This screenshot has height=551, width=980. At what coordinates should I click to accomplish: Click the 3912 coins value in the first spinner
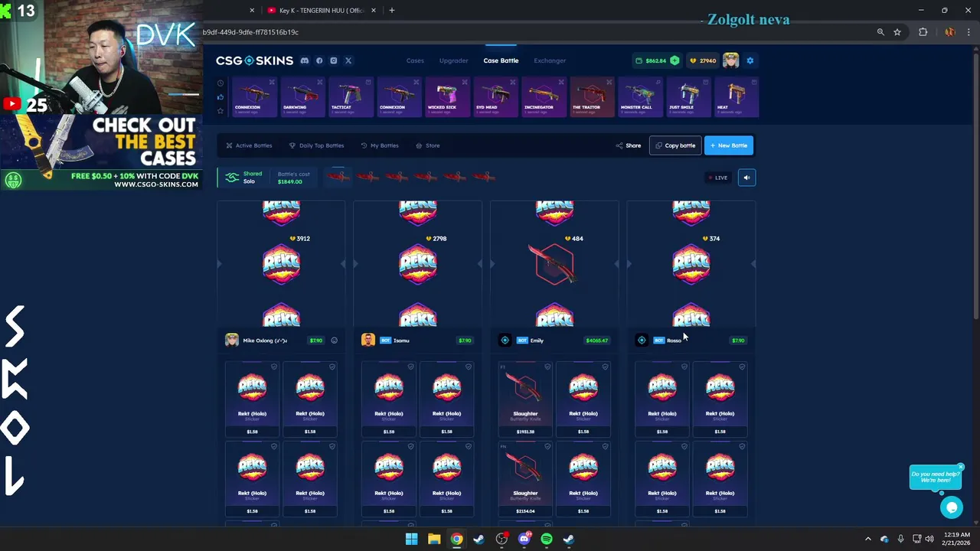click(300, 239)
